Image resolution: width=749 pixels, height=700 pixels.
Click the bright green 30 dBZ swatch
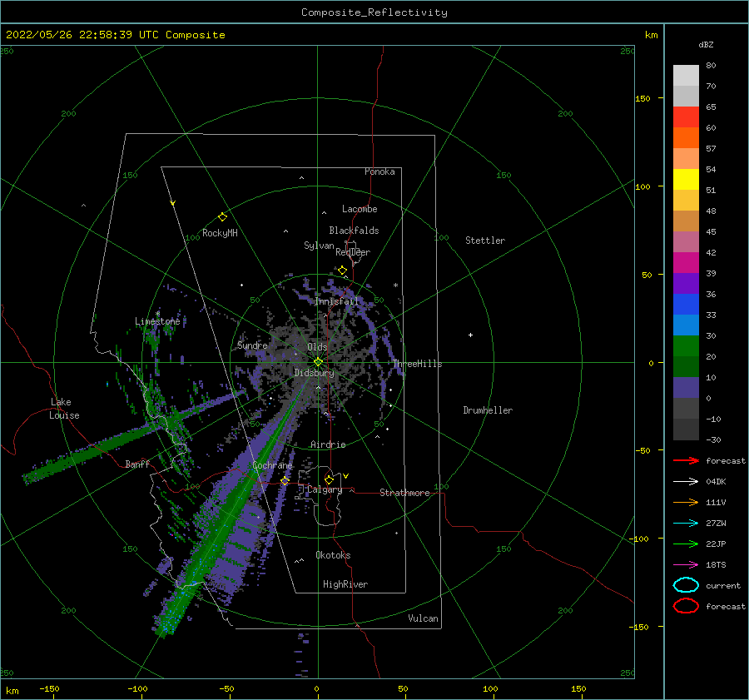click(x=686, y=345)
